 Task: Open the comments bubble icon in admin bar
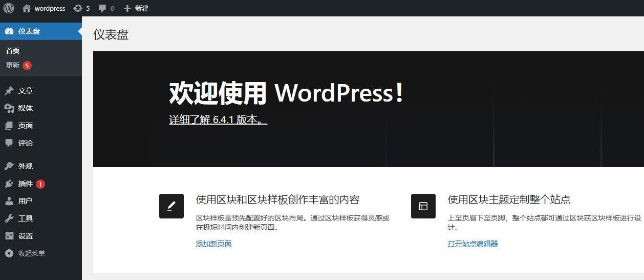pyautogui.click(x=102, y=9)
